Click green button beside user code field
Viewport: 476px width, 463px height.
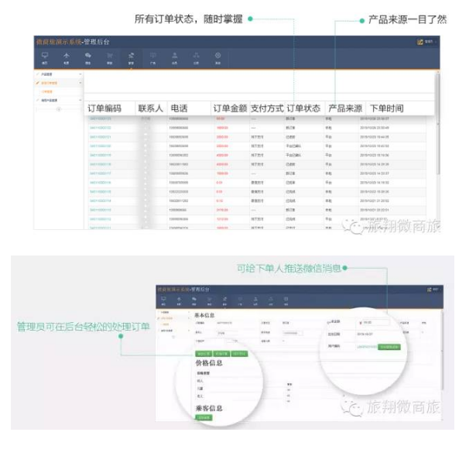pyautogui.click(x=390, y=347)
